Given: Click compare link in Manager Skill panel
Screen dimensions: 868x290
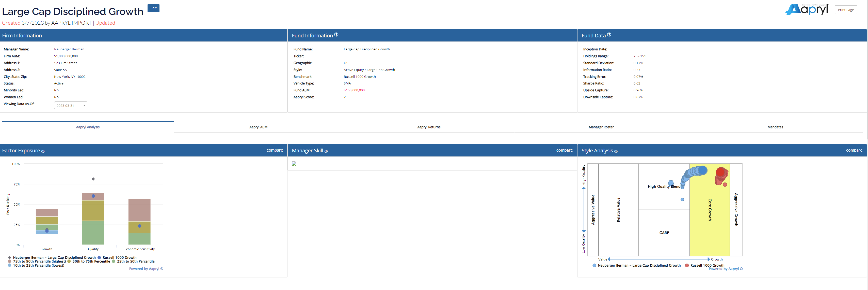Looking at the screenshot, I should point(564,150).
